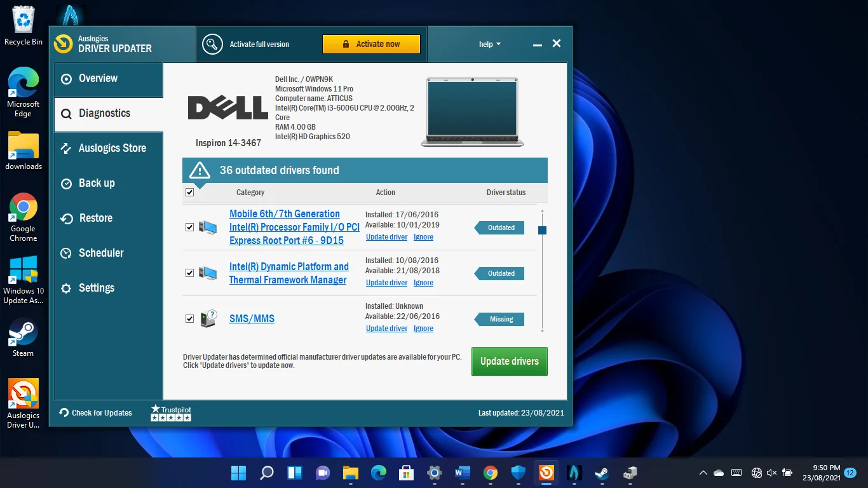Open Steam from the taskbar
Screen dimensions: 868x488
[602, 473]
